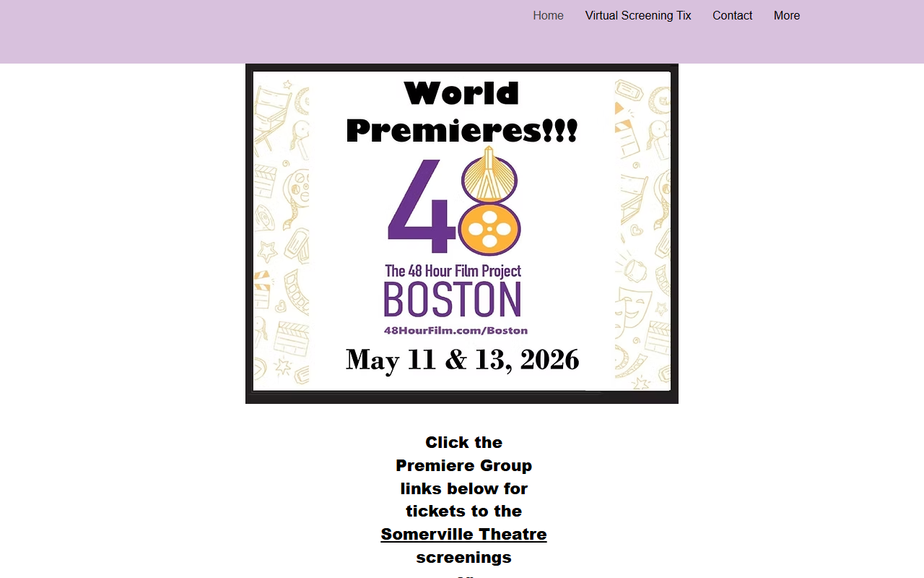
Task: Follow the Somerville Theatre link
Action: click(x=463, y=535)
